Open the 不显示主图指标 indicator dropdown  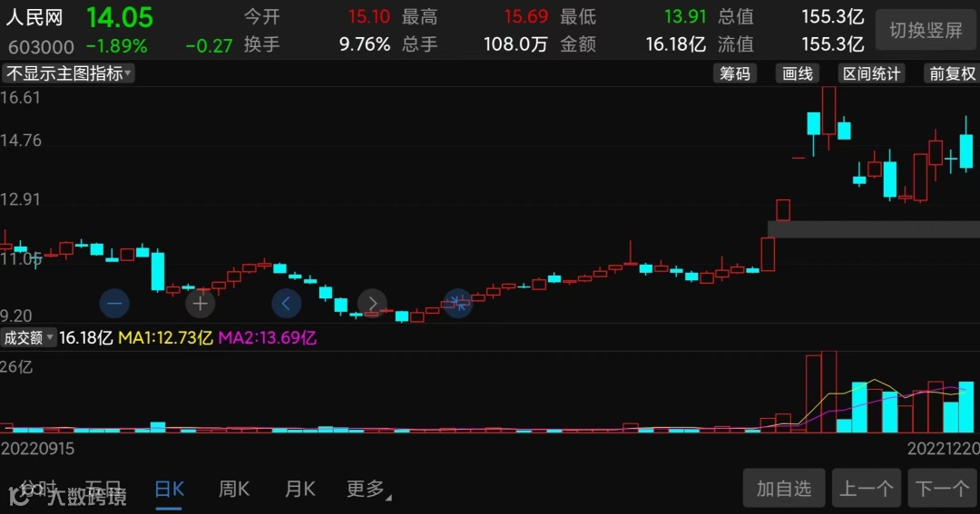tap(67, 73)
